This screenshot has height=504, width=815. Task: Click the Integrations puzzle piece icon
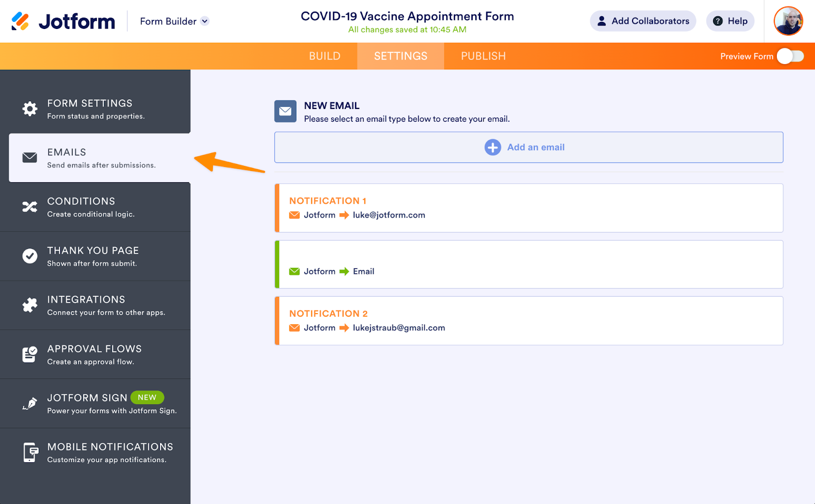tap(30, 305)
